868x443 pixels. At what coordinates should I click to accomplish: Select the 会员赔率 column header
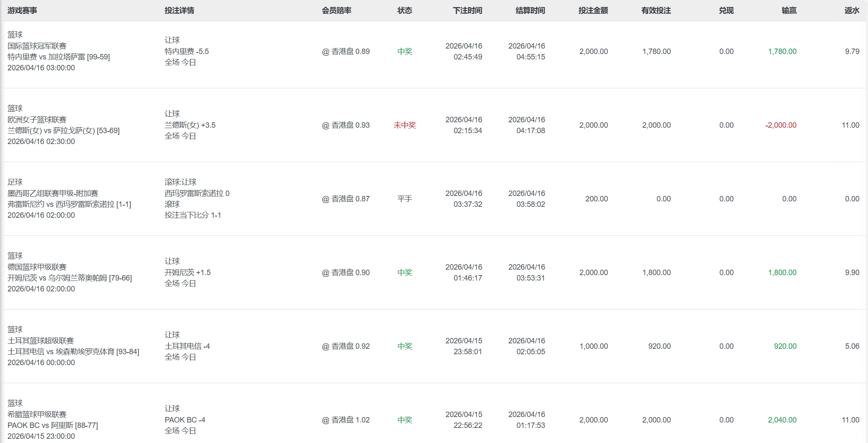pyautogui.click(x=336, y=10)
